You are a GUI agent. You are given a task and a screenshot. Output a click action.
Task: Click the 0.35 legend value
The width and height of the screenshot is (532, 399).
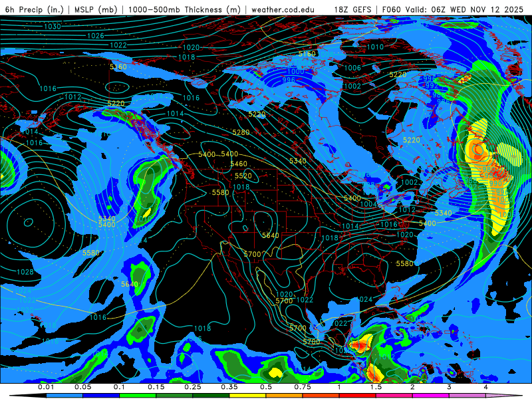tap(229, 387)
